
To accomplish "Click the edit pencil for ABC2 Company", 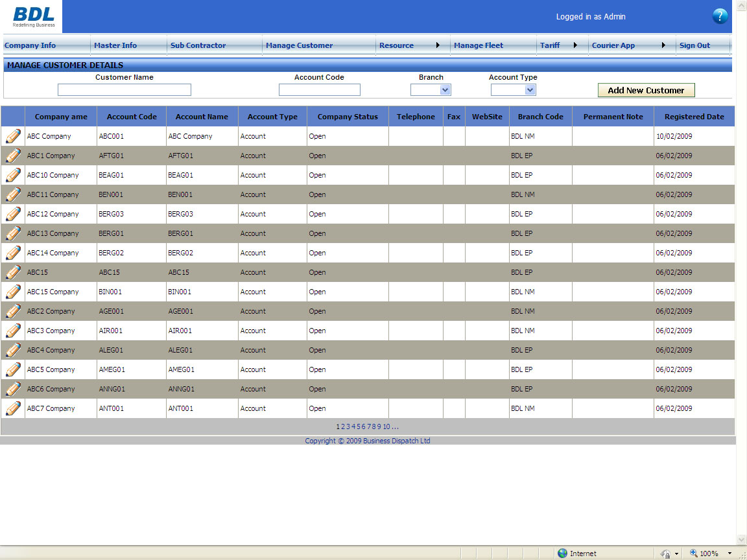I will click(13, 311).
